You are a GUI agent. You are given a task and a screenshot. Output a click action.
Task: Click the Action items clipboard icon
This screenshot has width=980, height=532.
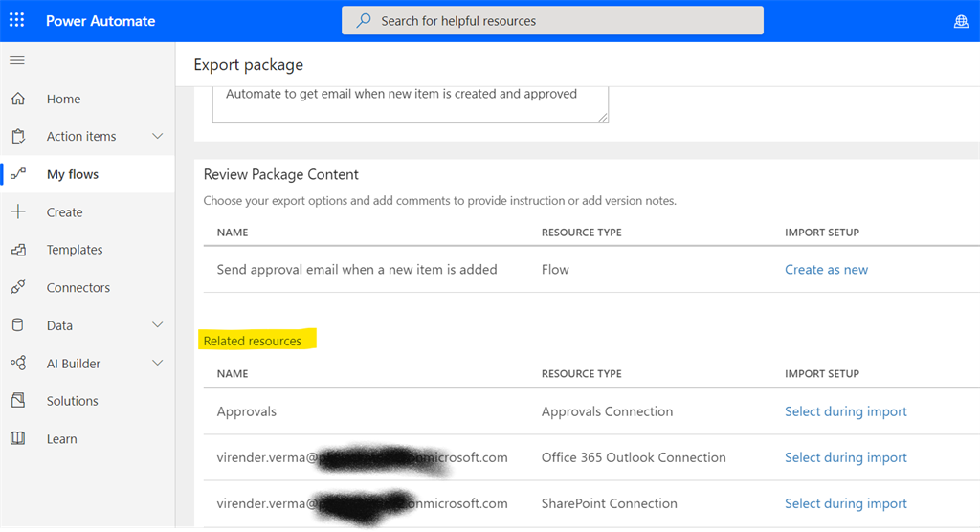coord(18,136)
